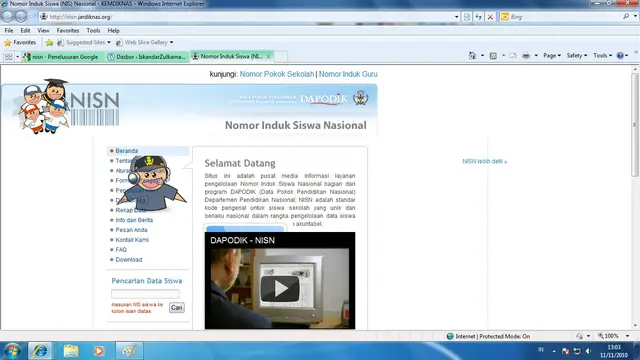
Task: Click the Action Center flag tray icon
Action: [x=565, y=351]
